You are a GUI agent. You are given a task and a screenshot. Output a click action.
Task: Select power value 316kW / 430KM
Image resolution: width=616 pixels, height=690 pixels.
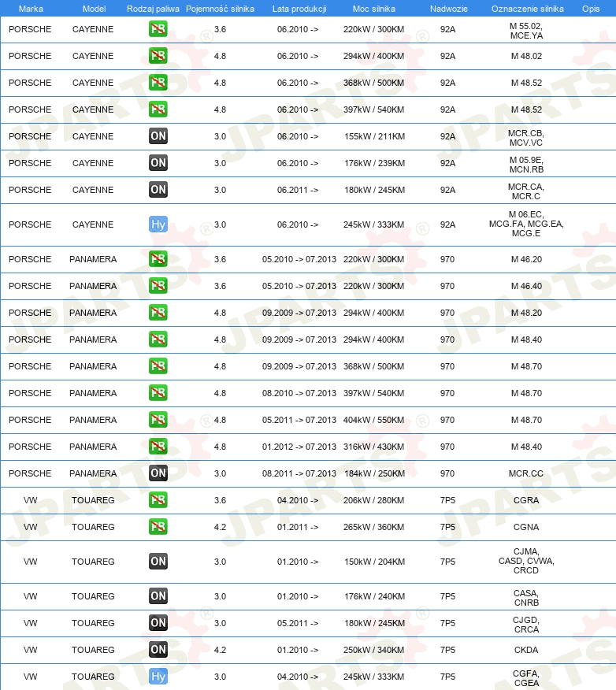tap(373, 447)
